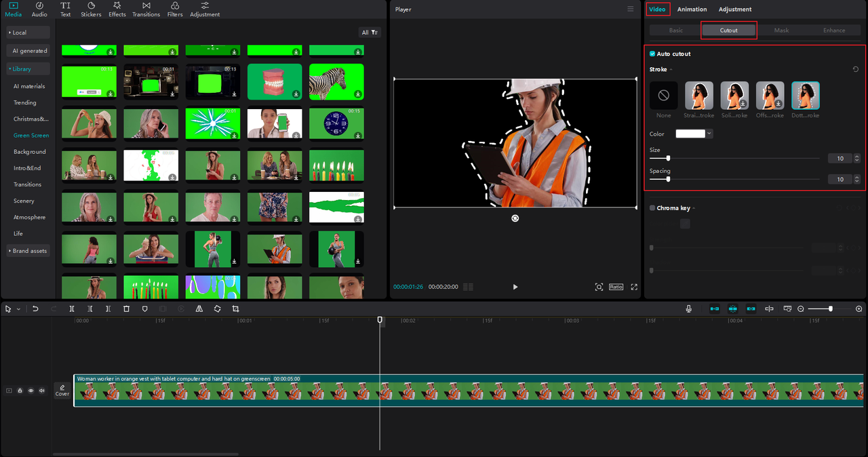Click the Record voiceover microphone icon
Viewport: 868px width, 457px height.
(x=689, y=309)
